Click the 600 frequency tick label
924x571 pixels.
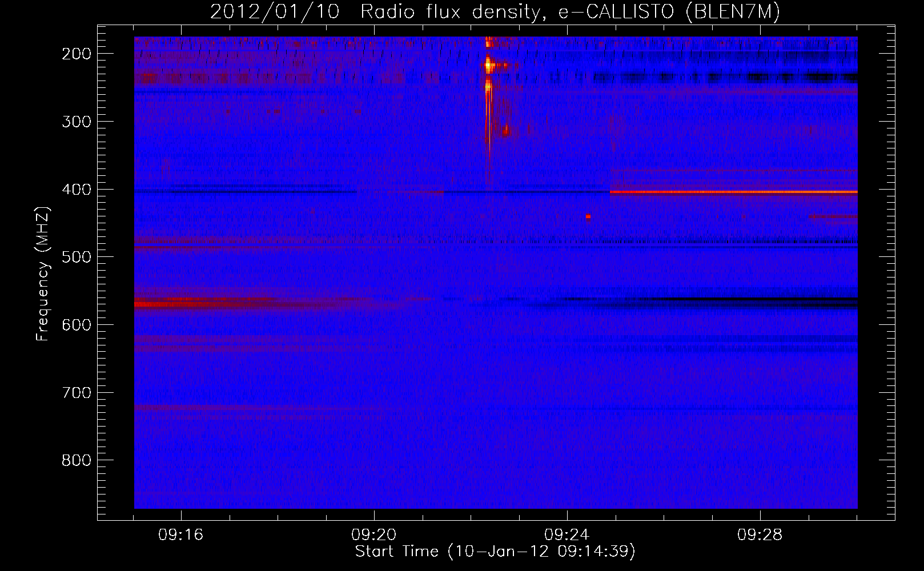pyautogui.click(x=77, y=325)
